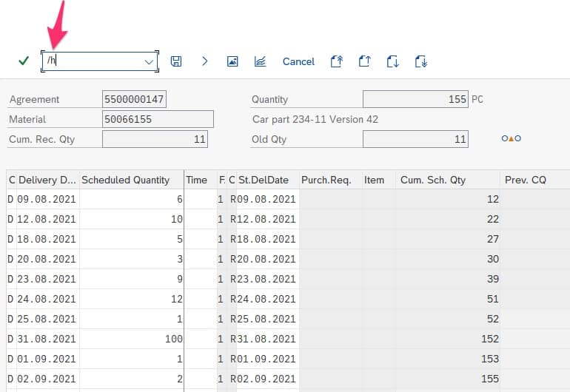This screenshot has width=570, height=392.
Task: Click the green checkmark Enter icon
Action: [24, 61]
